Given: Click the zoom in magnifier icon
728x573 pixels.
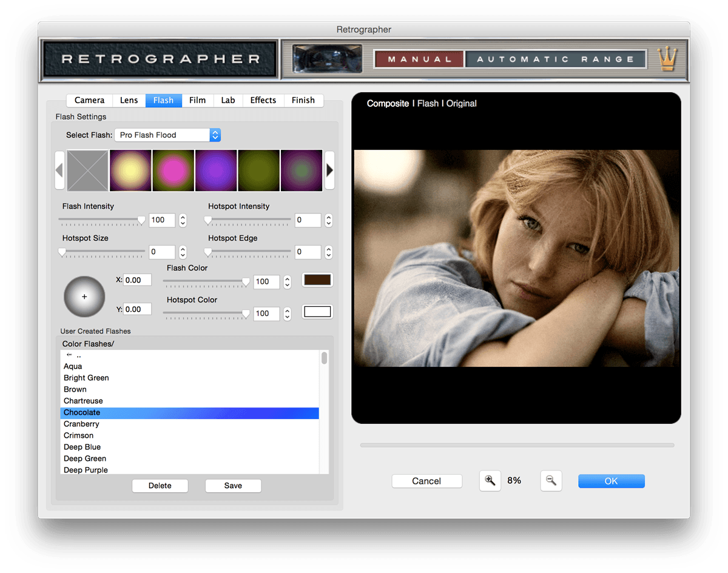Looking at the screenshot, I should click(x=490, y=481).
